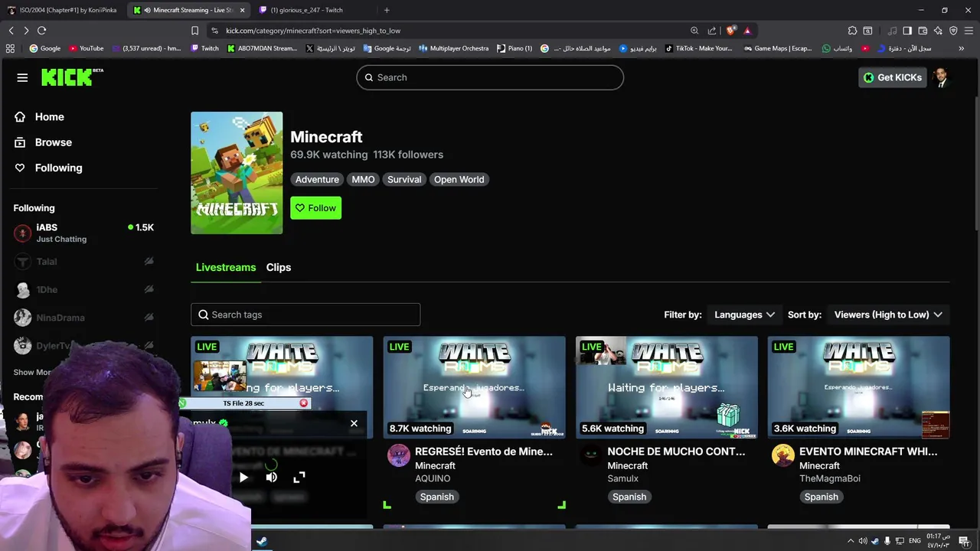The image size is (980, 551).
Task: Open the Samulx stream thumbnail
Action: [667, 387]
